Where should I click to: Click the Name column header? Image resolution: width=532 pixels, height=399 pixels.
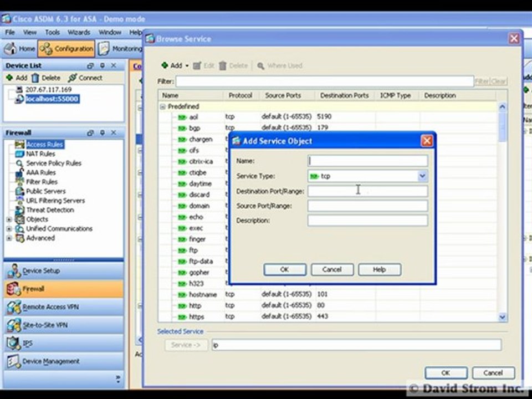tap(191, 95)
